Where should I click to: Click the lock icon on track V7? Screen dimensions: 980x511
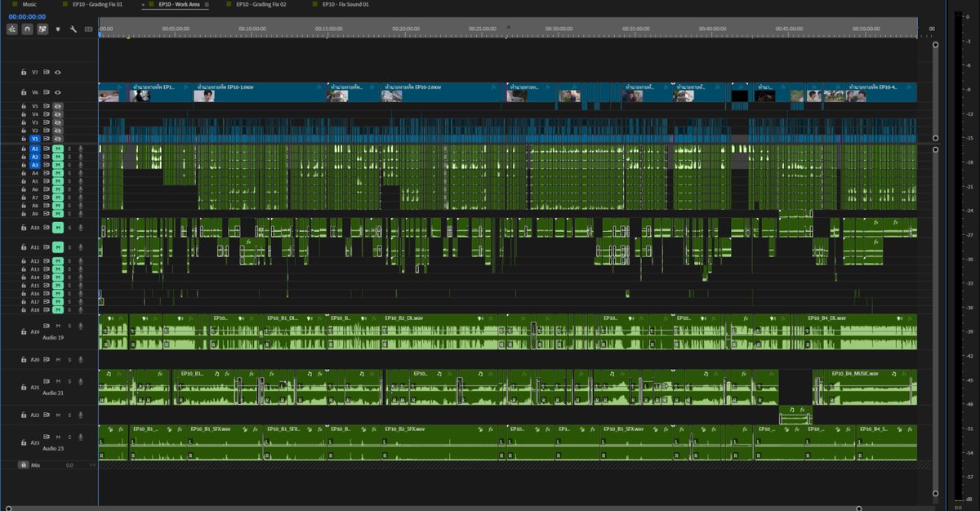point(24,72)
